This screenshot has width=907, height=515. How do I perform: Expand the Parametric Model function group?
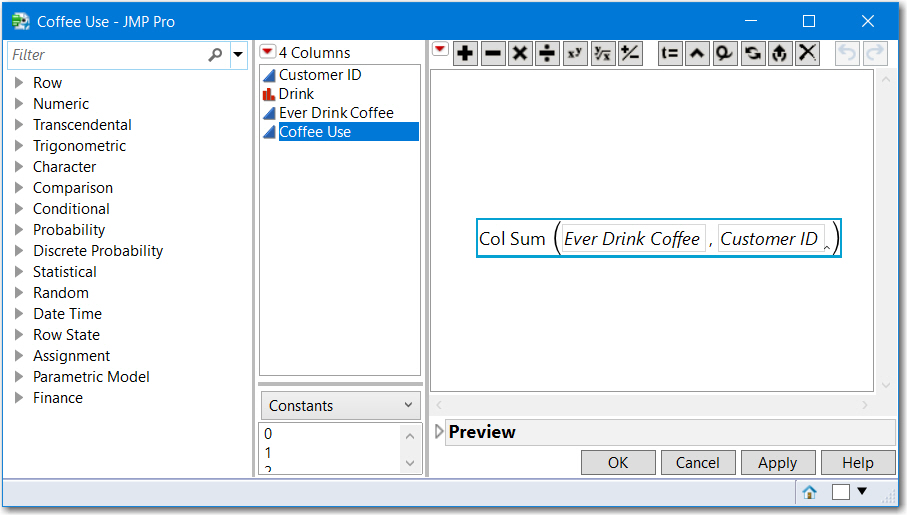(19, 377)
